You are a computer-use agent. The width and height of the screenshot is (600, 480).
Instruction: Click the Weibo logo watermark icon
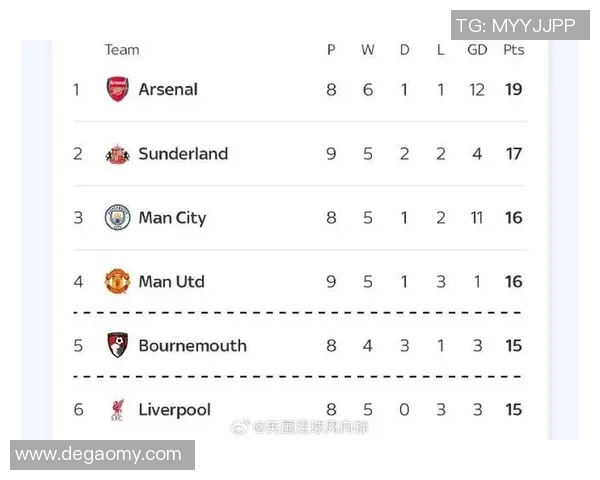pyautogui.click(x=241, y=427)
